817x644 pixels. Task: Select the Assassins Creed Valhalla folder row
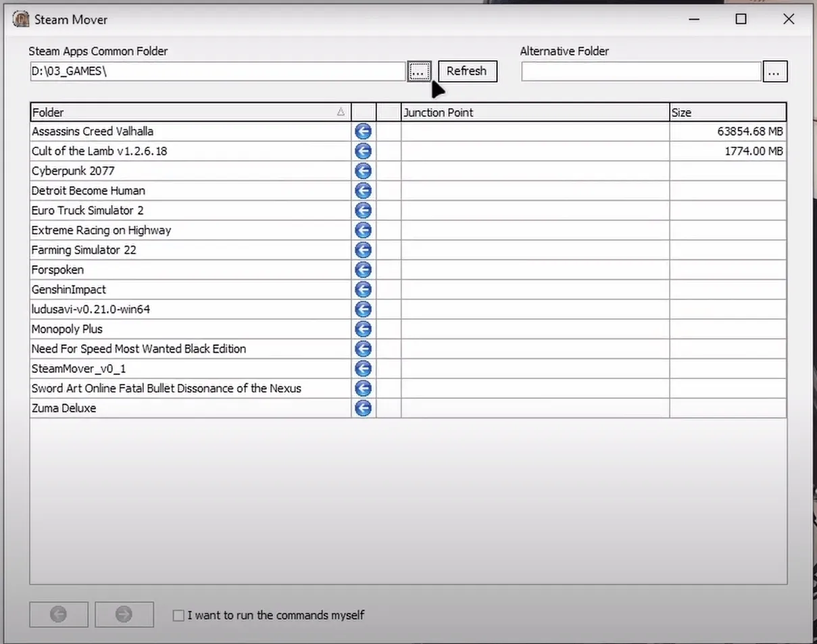coord(408,132)
